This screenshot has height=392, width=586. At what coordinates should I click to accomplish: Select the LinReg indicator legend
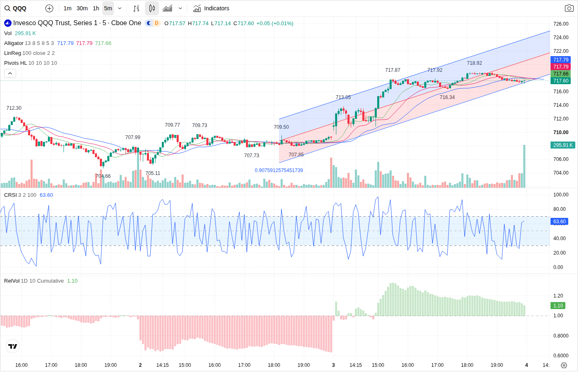click(x=12, y=53)
